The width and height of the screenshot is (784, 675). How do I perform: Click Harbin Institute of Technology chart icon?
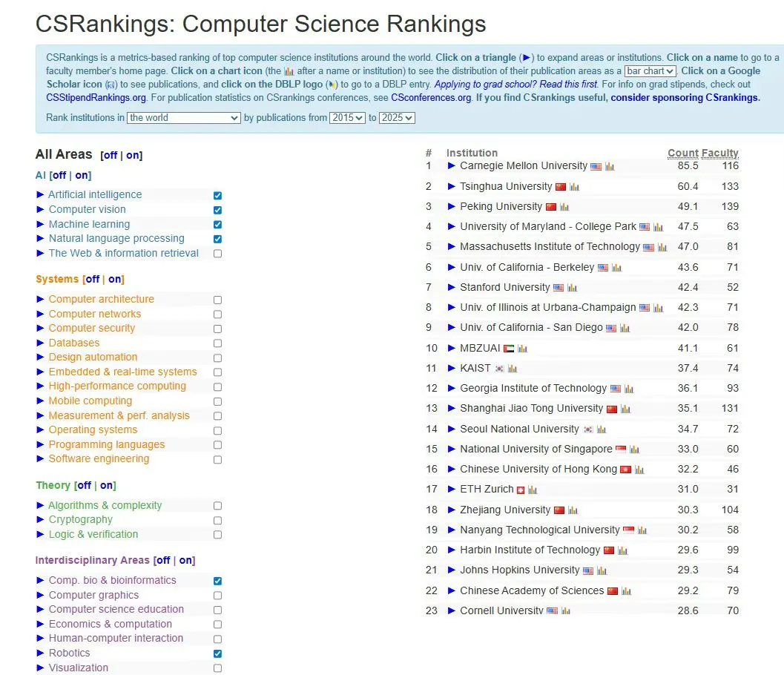click(622, 550)
